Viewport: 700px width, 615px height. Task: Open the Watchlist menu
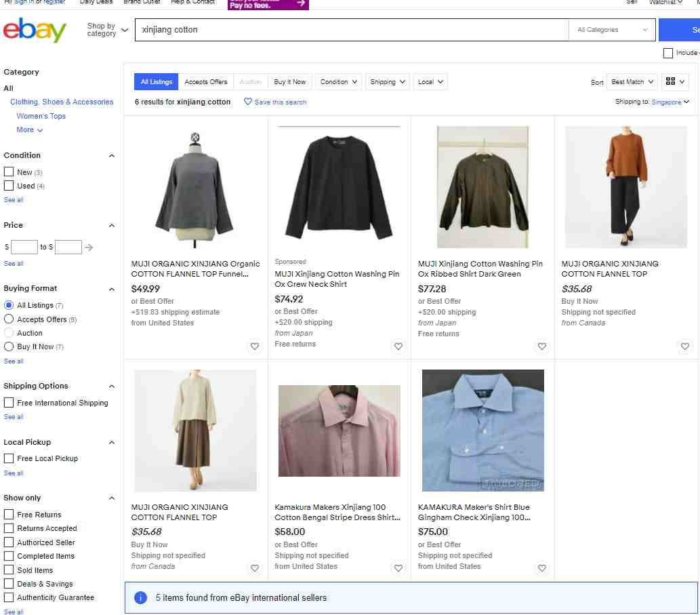665,2
